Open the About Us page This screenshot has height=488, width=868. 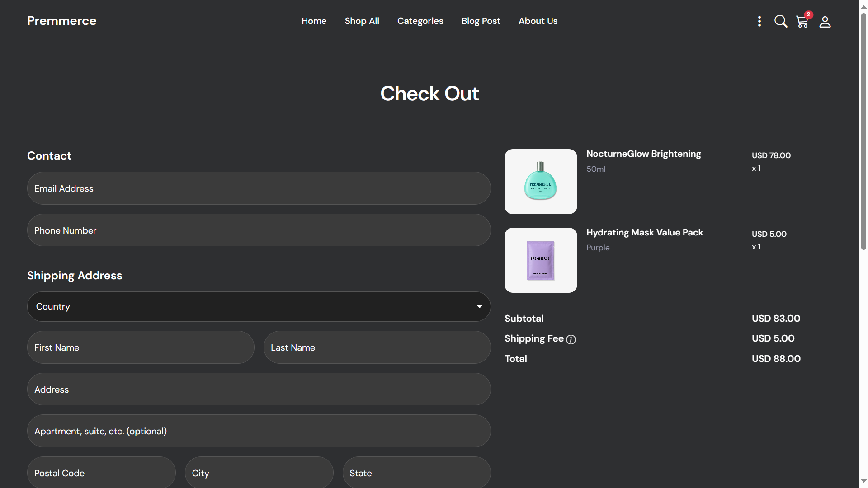coord(538,21)
